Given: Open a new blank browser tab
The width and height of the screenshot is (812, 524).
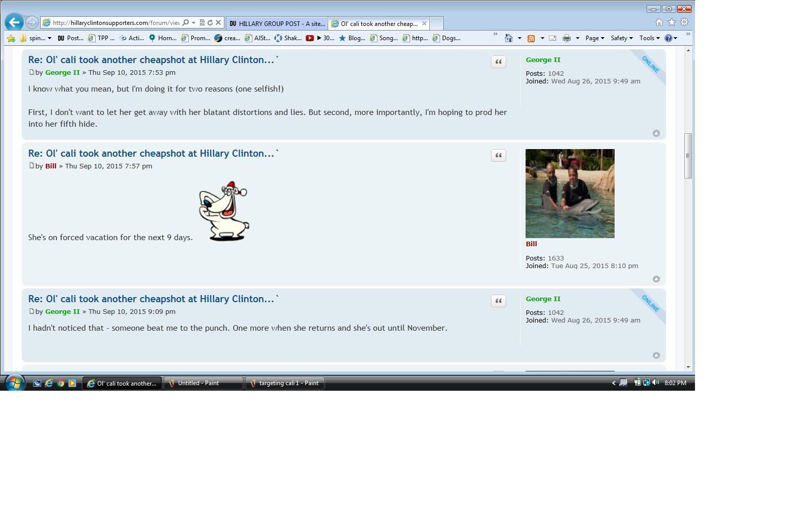Looking at the screenshot, I should (437, 23).
